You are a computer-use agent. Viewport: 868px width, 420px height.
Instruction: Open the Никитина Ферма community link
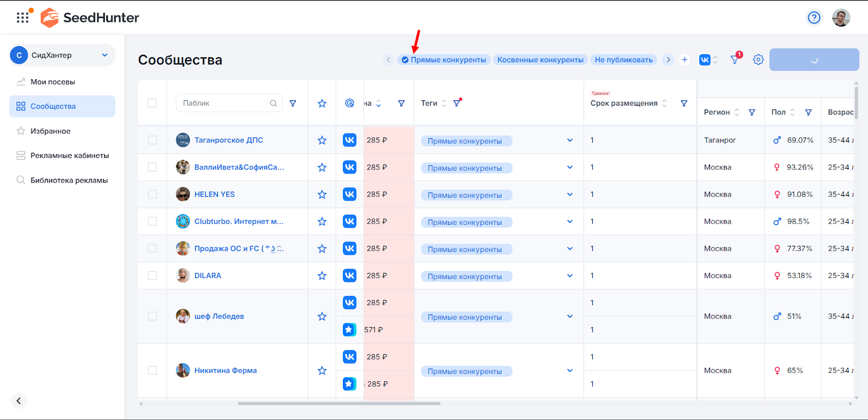226,371
